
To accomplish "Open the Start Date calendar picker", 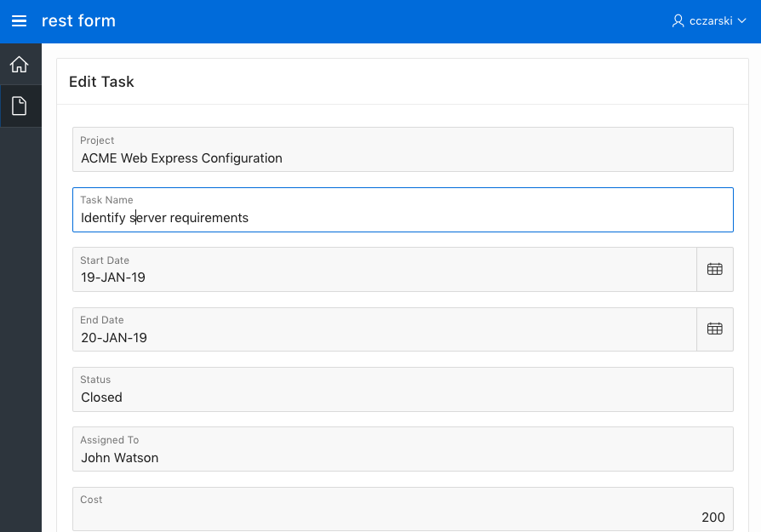I will (x=714, y=269).
